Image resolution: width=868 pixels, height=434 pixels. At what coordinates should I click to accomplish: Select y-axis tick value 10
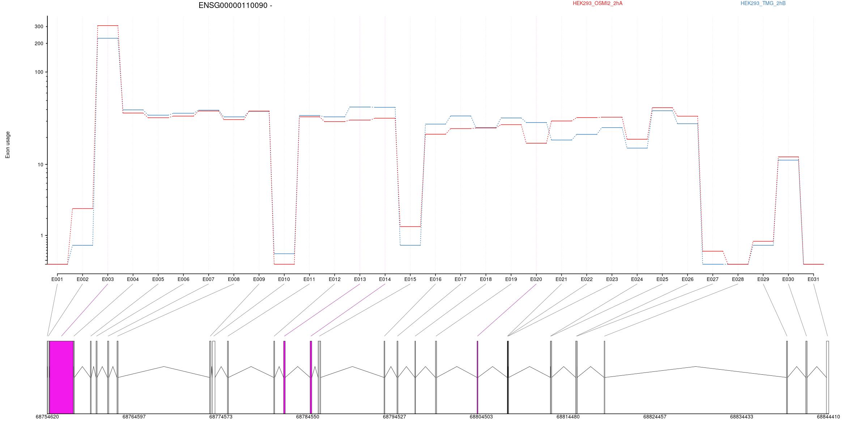pyautogui.click(x=40, y=165)
